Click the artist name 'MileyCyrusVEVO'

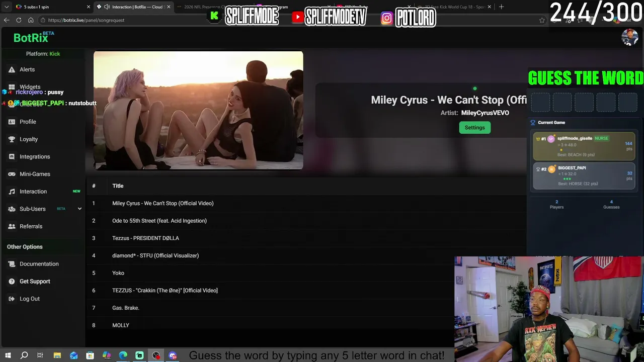[485, 113]
